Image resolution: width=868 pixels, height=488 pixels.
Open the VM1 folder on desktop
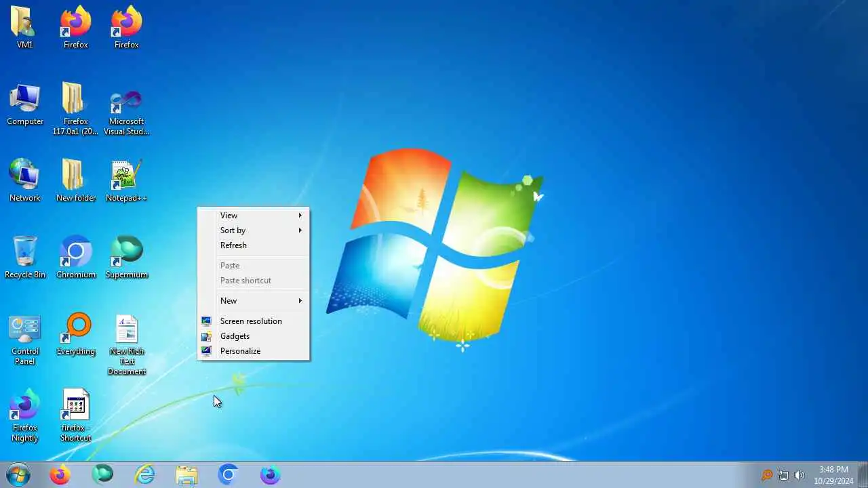tap(24, 27)
